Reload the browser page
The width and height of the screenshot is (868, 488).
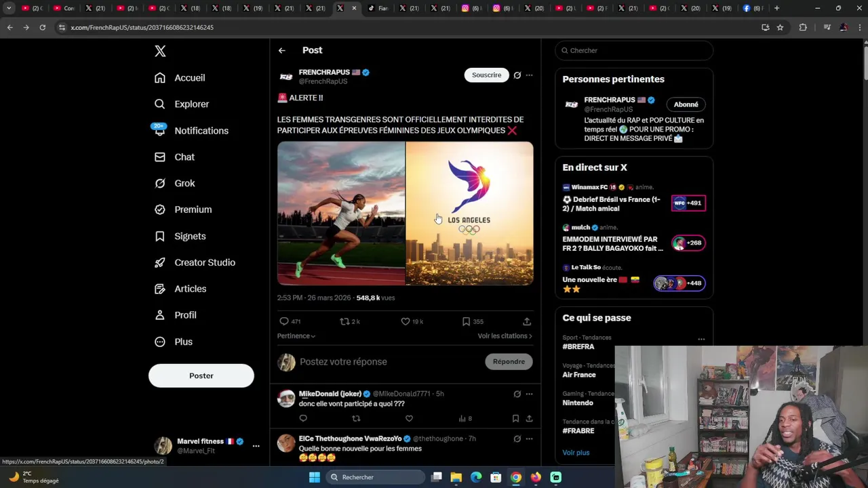click(42, 27)
